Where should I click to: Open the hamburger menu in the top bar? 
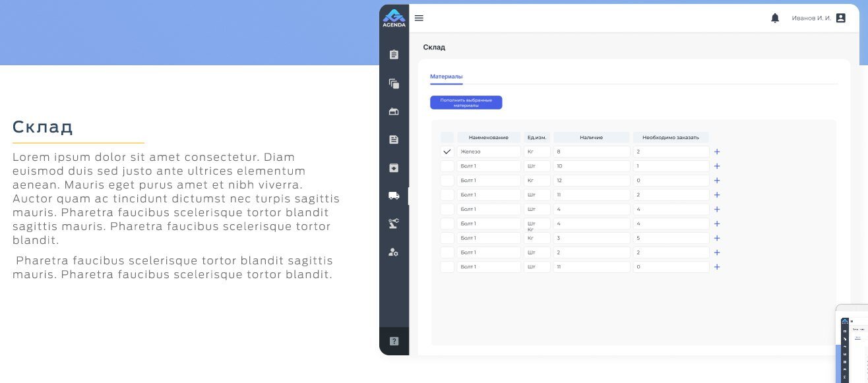click(x=419, y=18)
